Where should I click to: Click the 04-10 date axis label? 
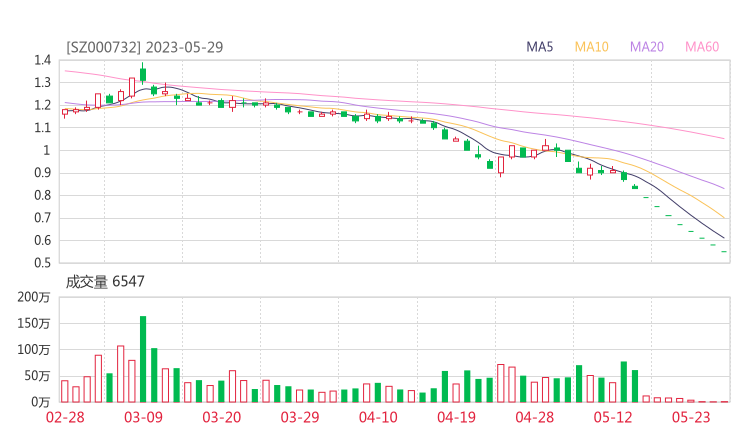[378, 417]
